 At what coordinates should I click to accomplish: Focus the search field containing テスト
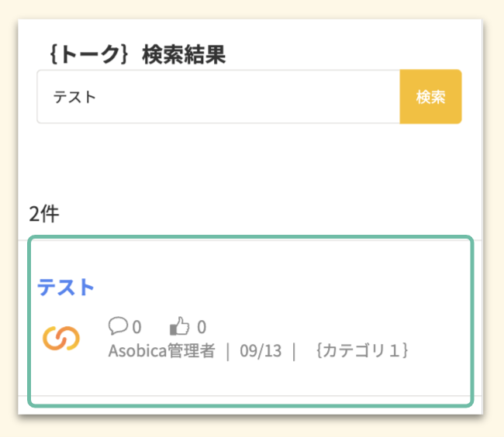point(217,97)
